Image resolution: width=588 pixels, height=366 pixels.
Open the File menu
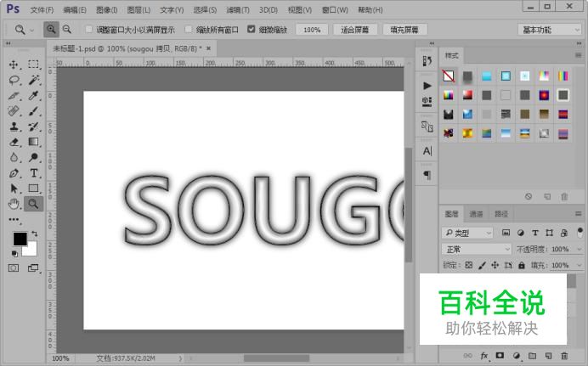42,10
